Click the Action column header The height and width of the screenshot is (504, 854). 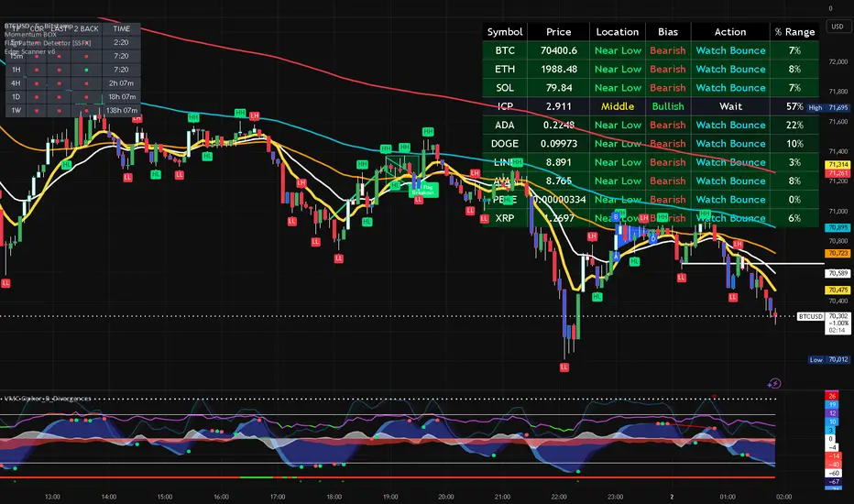point(730,31)
